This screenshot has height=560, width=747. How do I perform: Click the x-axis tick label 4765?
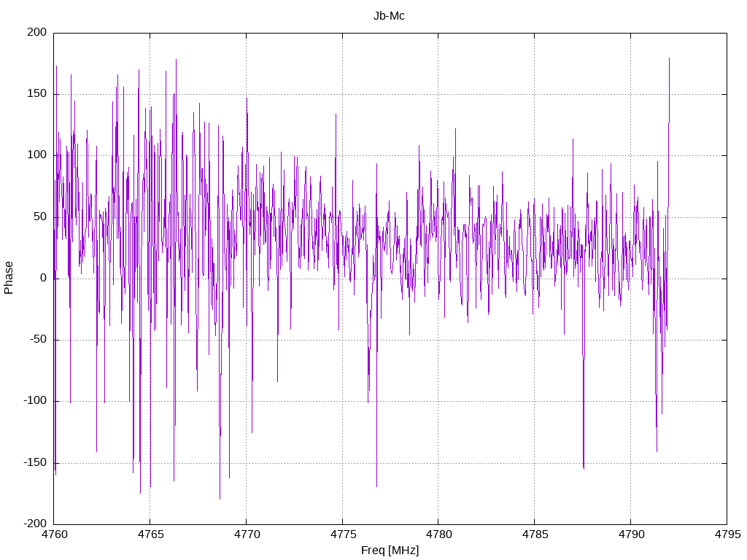(150, 534)
